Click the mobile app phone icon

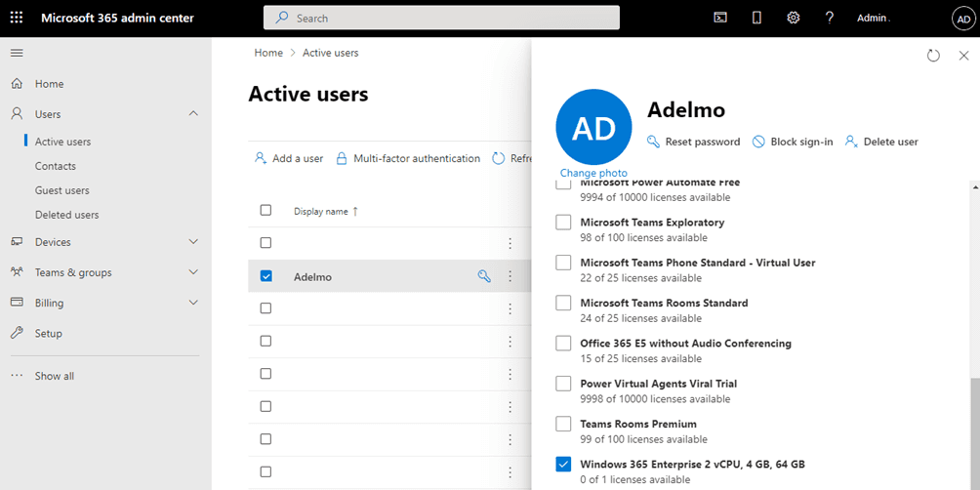click(x=756, y=19)
